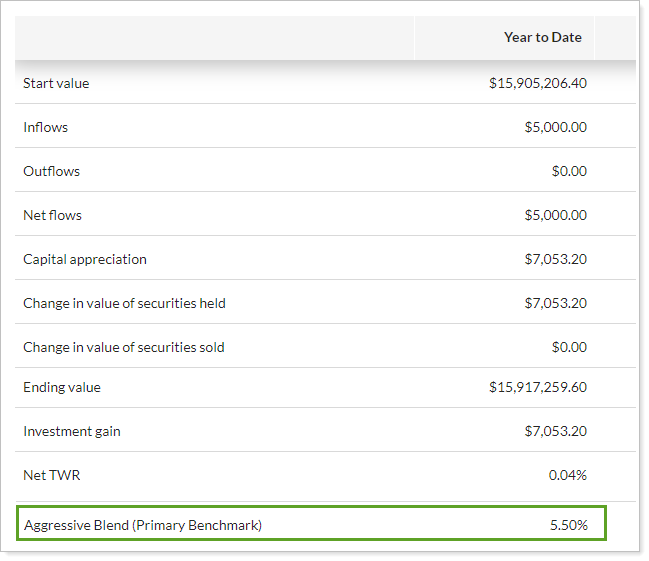Viewport: 649px width, 561px height.
Task: Click the Net TWR 0.04% value
Action: point(567,475)
